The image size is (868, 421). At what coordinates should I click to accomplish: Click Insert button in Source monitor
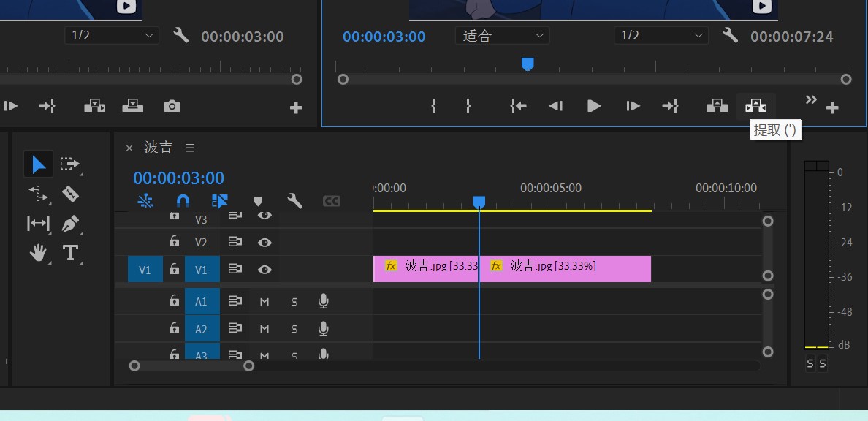pyautogui.click(x=95, y=106)
